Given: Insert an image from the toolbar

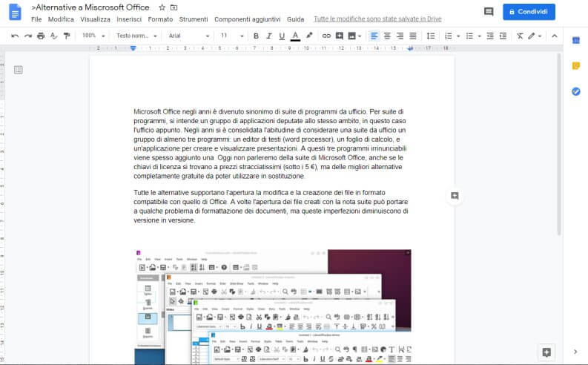Looking at the screenshot, I should click(351, 36).
